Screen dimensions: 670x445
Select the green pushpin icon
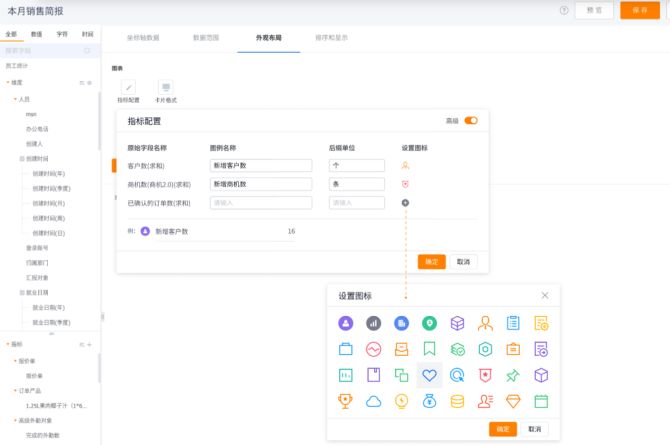[513, 376]
